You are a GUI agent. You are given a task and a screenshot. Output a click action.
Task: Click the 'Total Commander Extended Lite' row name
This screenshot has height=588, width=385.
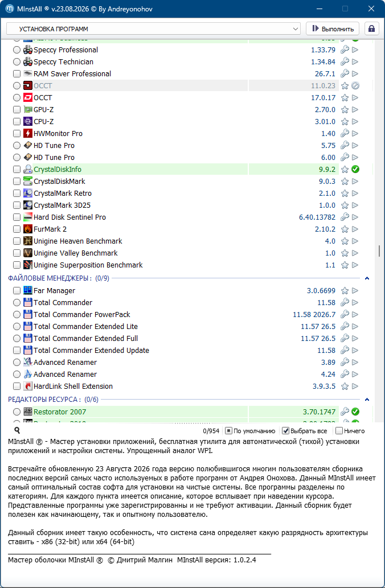[x=85, y=326]
